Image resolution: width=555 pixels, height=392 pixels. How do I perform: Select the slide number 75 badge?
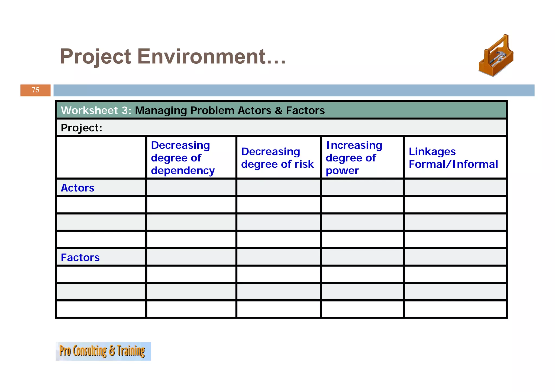[36, 90]
